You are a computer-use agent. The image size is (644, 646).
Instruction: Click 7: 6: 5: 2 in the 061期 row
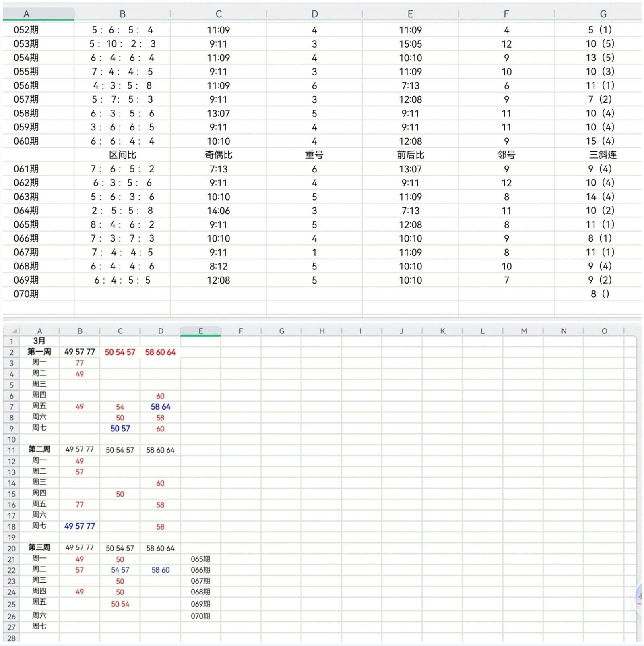(122, 169)
